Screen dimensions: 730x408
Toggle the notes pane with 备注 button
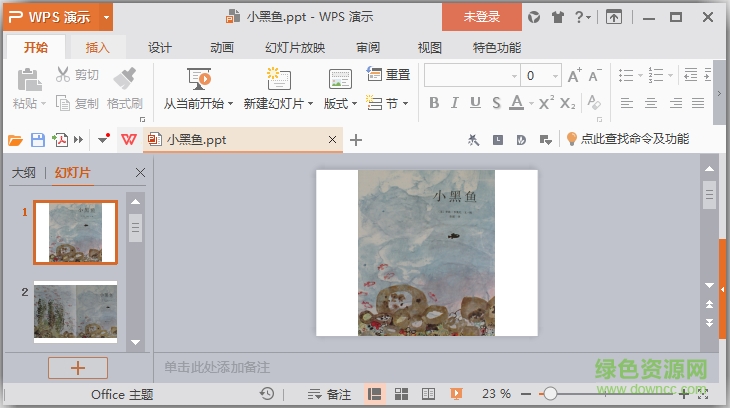click(329, 394)
